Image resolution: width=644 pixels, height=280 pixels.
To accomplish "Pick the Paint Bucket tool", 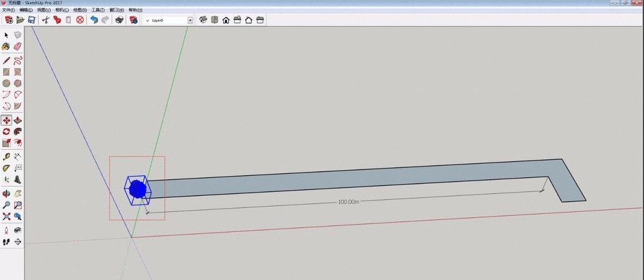I will [x=6, y=46].
